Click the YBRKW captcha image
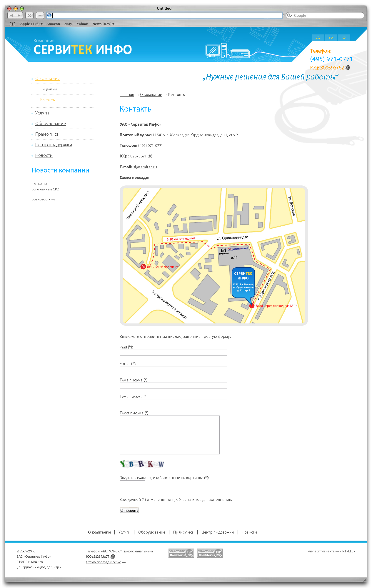372x588 pixels. point(142,464)
